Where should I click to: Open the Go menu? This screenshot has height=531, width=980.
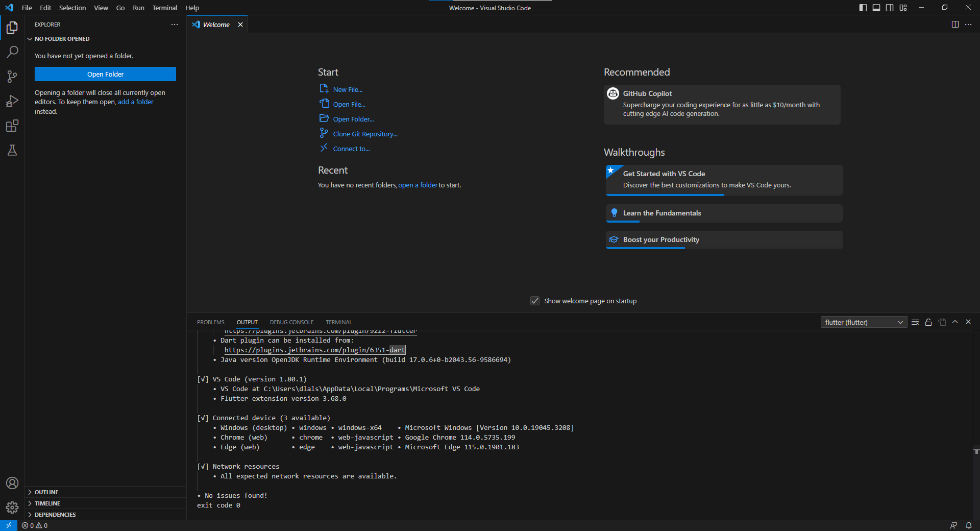[x=120, y=8]
